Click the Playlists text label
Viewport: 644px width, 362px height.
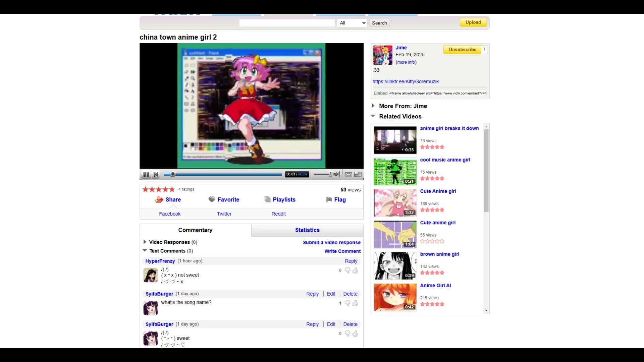point(284,200)
